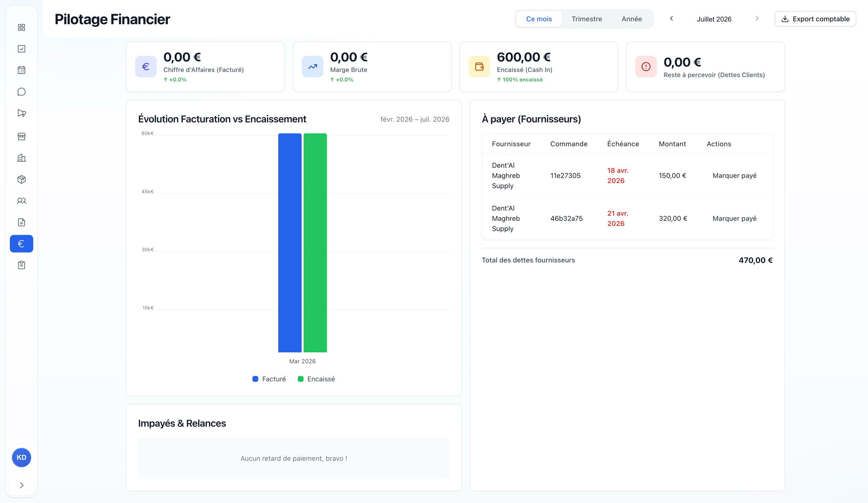
Task: Open the users icon in sidebar
Action: [21, 201]
